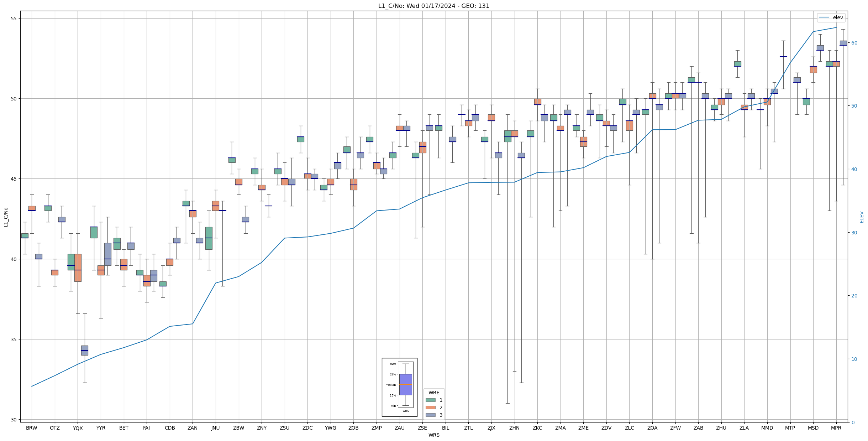Click the ZOB station label
The height and width of the screenshot is (441, 868).
tap(353, 428)
